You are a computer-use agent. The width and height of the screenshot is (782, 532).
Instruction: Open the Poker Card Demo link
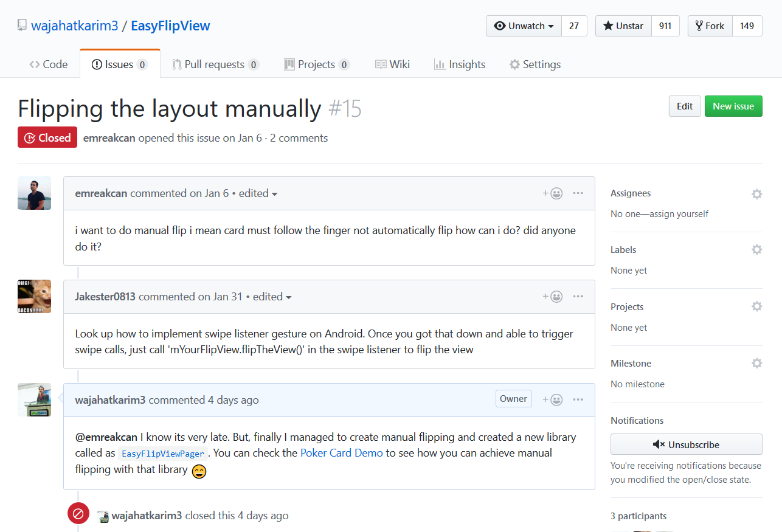coord(342,453)
